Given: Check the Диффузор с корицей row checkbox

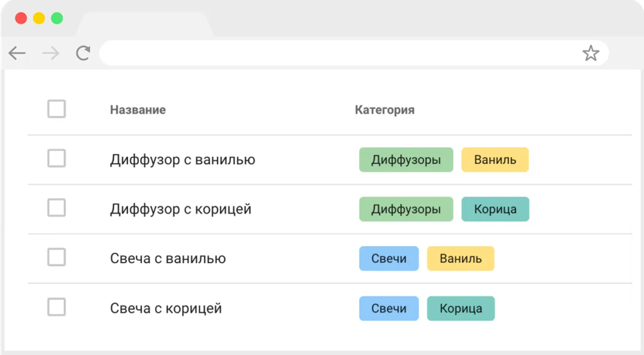Looking at the screenshot, I should 56,208.
